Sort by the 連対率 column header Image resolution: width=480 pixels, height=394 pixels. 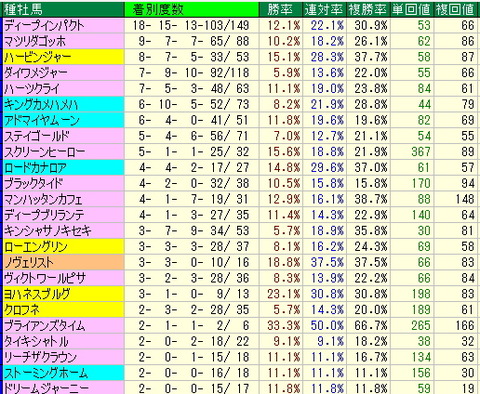[323, 9]
